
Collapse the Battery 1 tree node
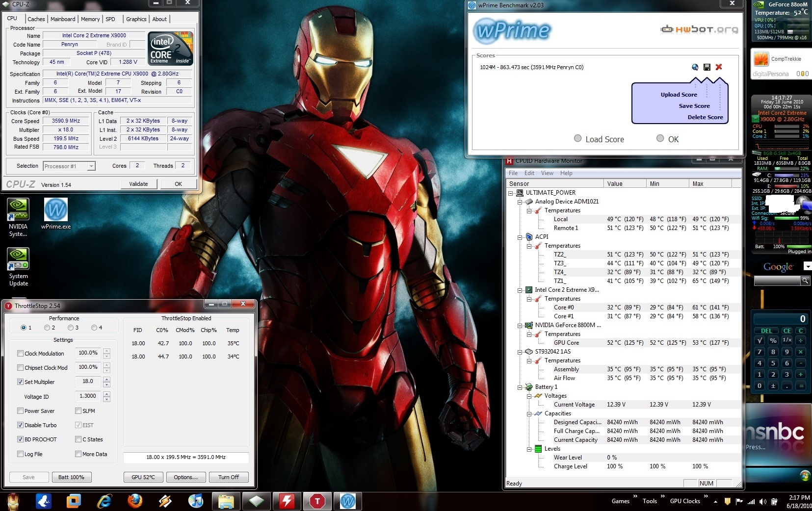tap(520, 387)
